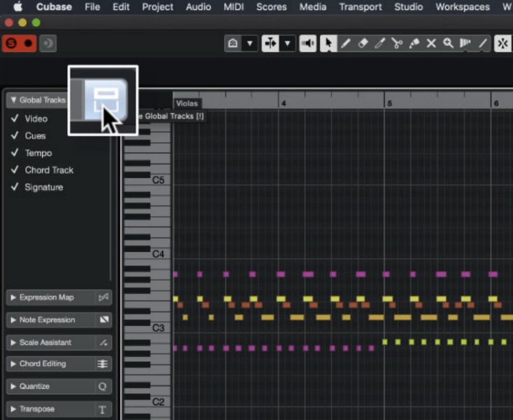Toggle Acoustic Feedback speaker icon
Viewport: 513px width, 420px height.
click(x=308, y=43)
